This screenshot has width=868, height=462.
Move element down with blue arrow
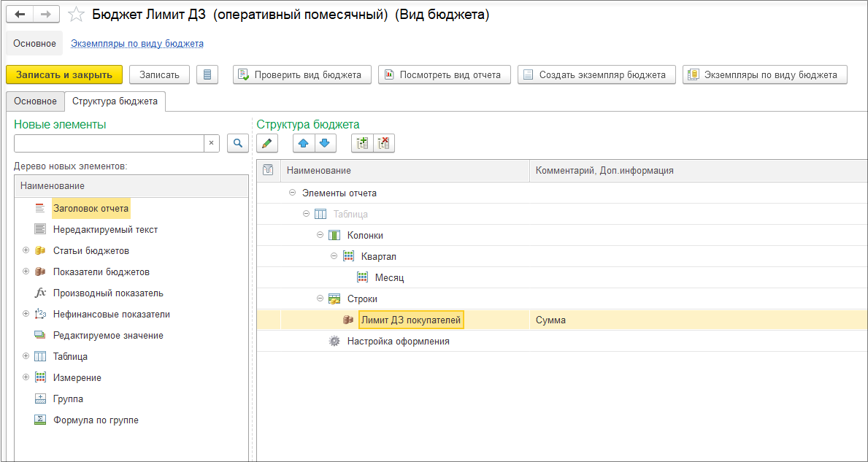pos(325,143)
